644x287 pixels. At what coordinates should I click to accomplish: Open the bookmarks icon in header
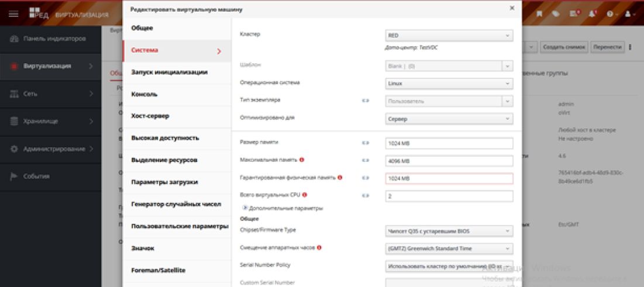(x=539, y=13)
